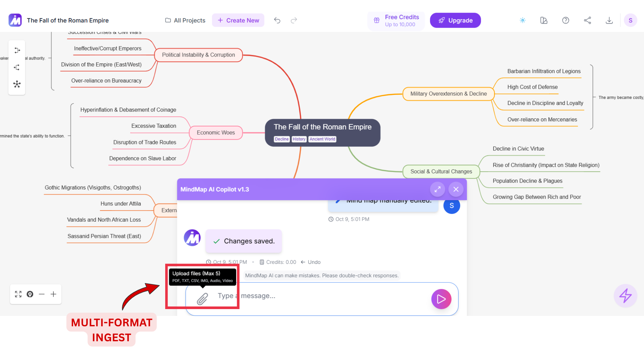The image size is (644, 351).
Task: Open help via the question mark icon
Action: pyautogui.click(x=566, y=20)
